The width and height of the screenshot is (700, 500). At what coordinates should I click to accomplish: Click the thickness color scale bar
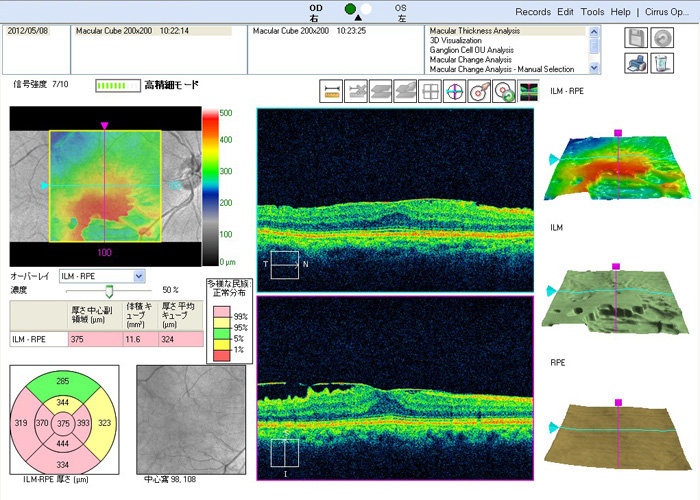tap(210, 187)
